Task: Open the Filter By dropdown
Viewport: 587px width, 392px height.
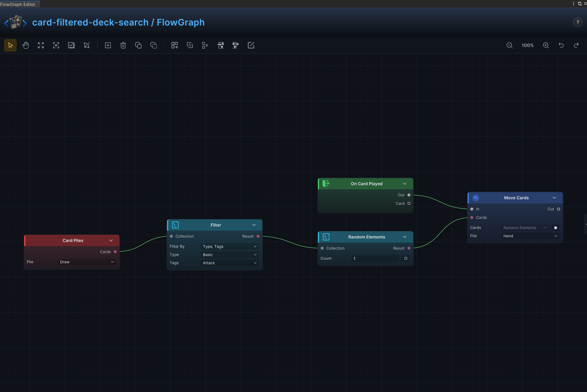Action: coord(230,246)
